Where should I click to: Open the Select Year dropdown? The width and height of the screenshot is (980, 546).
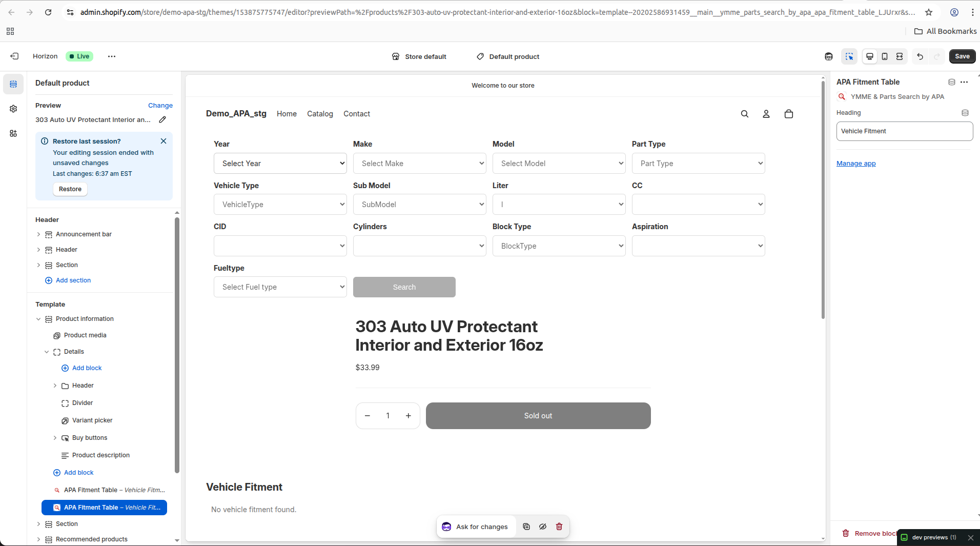(280, 164)
